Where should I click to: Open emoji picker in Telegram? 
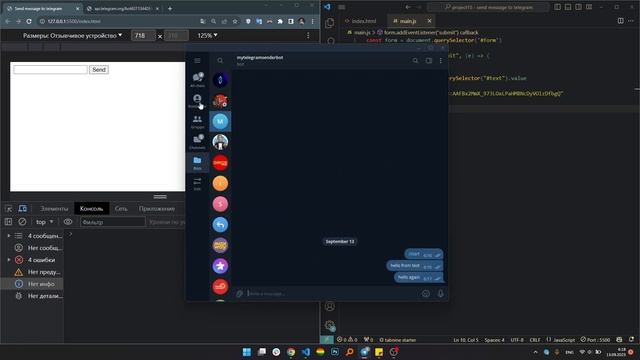[x=426, y=293]
